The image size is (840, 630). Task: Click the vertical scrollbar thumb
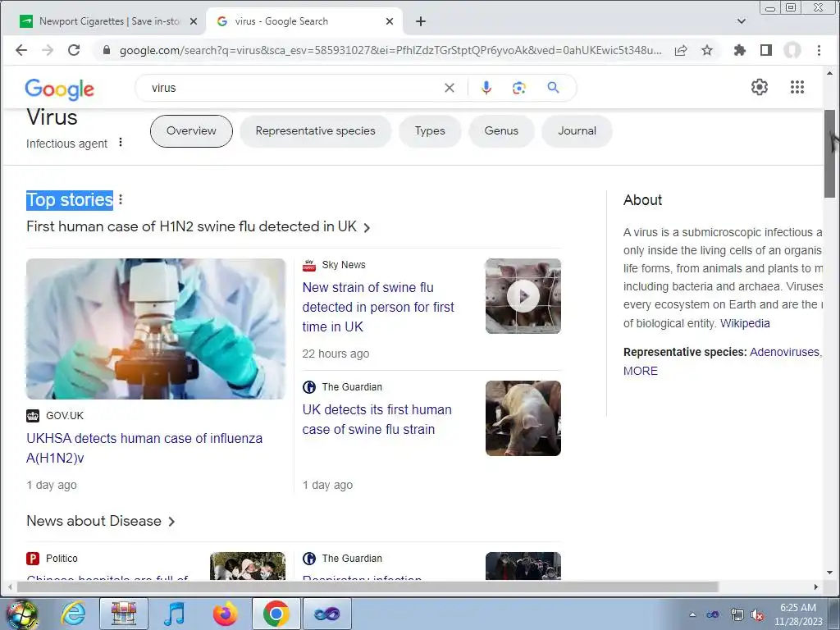829,153
